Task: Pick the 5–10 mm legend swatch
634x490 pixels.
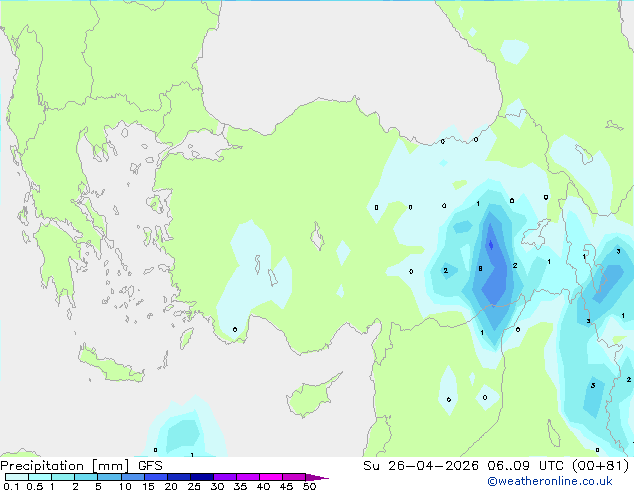Action: [109, 477]
